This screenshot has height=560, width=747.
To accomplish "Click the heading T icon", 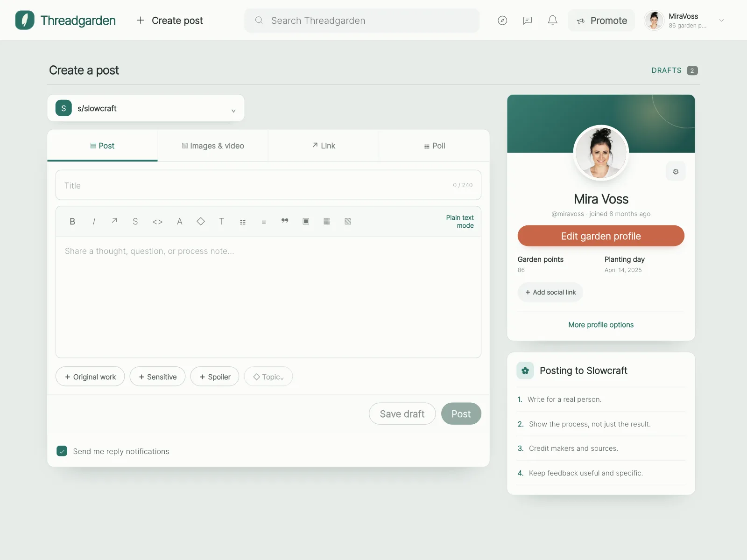I will pos(222,222).
